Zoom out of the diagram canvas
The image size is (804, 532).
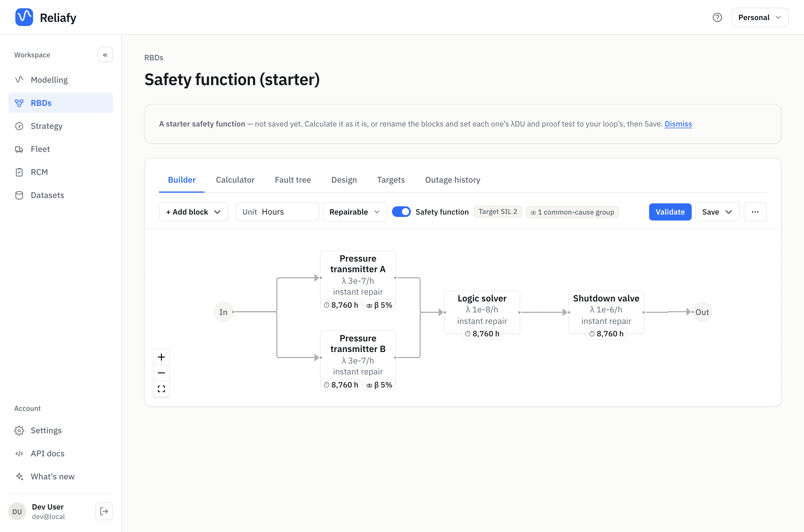pyautogui.click(x=161, y=373)
